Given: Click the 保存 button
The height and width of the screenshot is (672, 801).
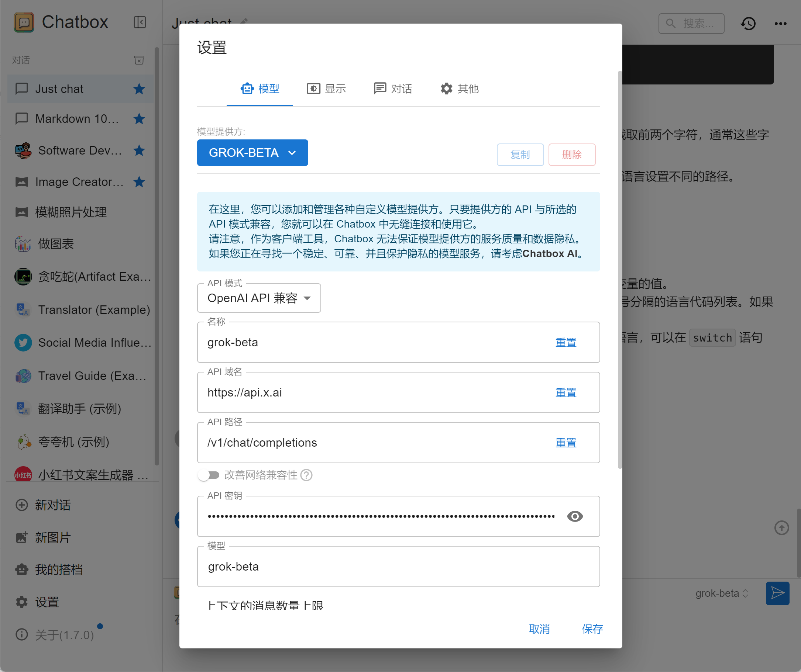Looking at the screenshot, I should [x=592, y=628].
